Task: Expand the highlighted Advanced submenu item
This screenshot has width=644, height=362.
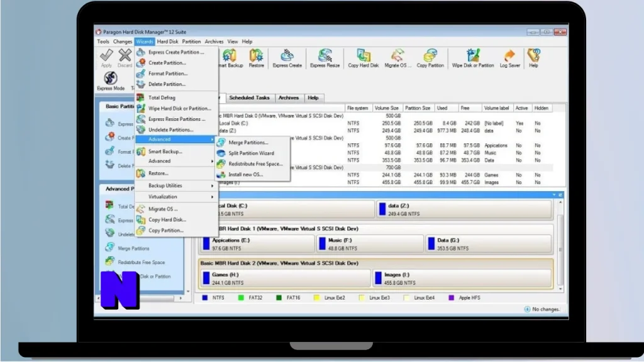Action: (x=176, y=140)
